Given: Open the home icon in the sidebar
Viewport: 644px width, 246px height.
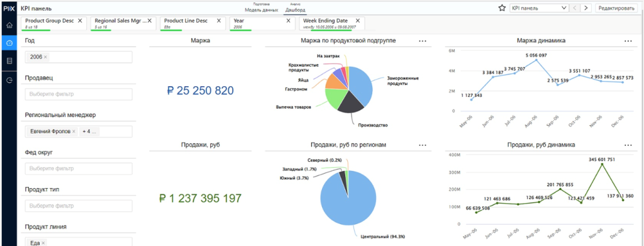Looking at the screenshot, I should click(x=9, y=25).
